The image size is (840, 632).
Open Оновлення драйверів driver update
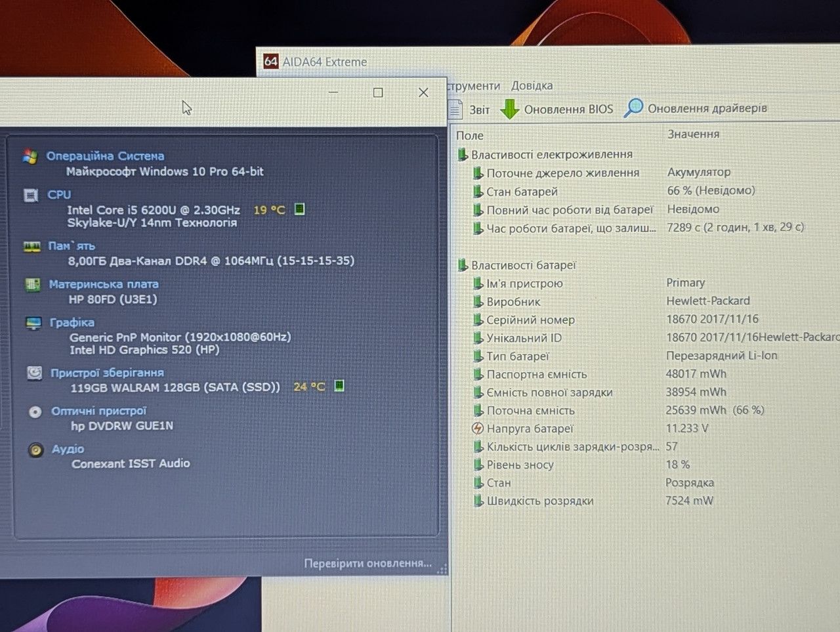pyautogui.click(x=696, y=108)
